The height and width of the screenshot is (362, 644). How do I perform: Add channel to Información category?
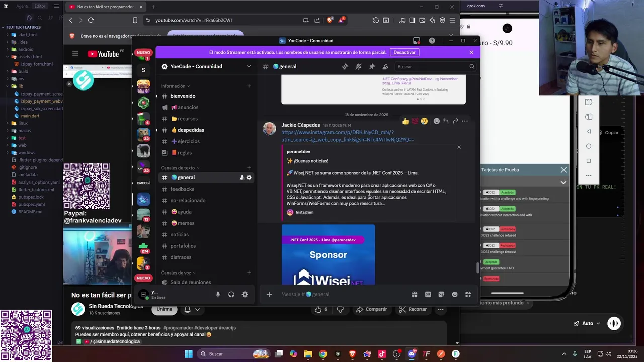click(x=249, y=86)
